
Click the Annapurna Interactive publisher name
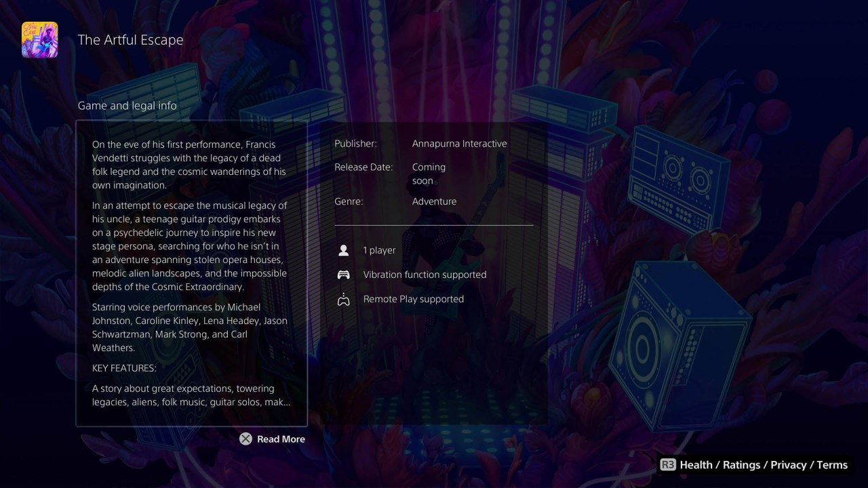(459, 144)
